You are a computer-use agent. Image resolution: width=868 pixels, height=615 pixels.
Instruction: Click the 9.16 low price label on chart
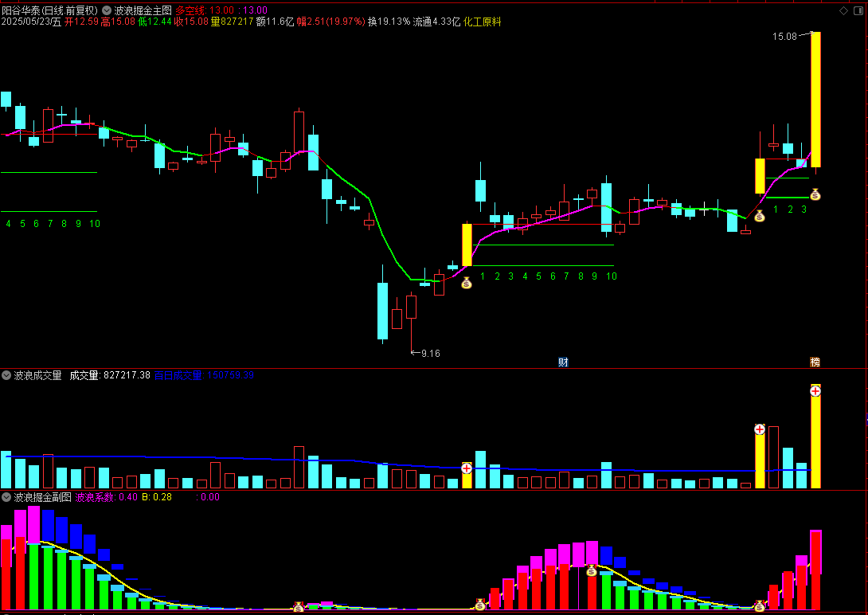431,353
